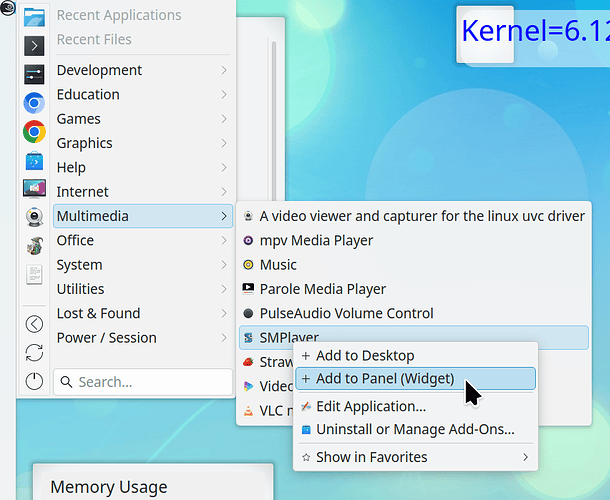Expand the Development category

(x=143, y=70)
